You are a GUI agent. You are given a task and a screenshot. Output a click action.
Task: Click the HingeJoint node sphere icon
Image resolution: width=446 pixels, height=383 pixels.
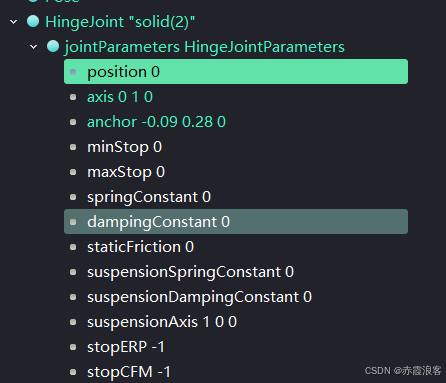[33, 21]
